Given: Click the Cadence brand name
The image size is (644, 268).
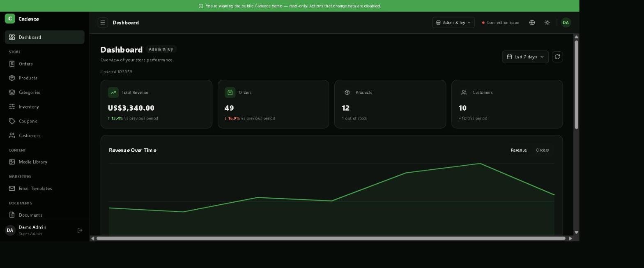Looking at the screenshot, I should tap(29, 19).
